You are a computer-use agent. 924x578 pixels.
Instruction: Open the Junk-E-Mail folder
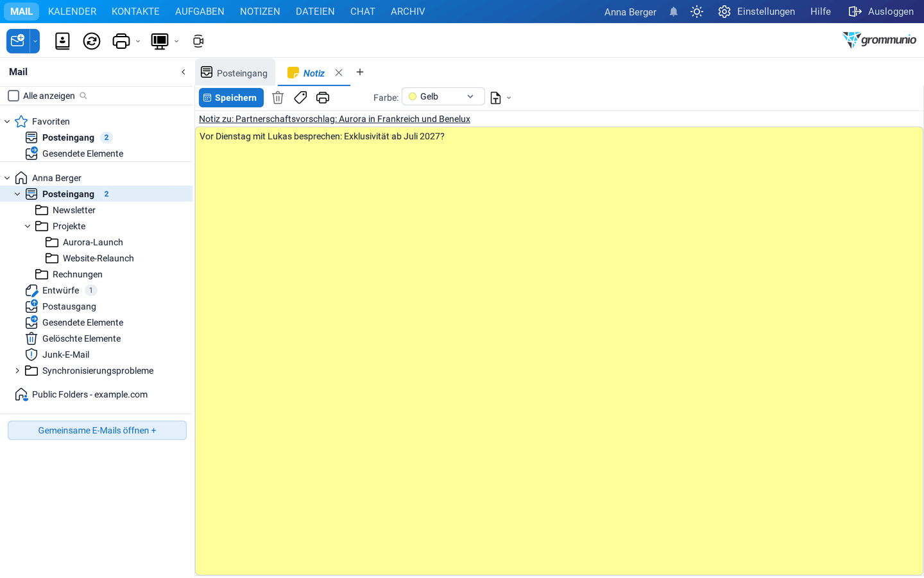point(65,355)
